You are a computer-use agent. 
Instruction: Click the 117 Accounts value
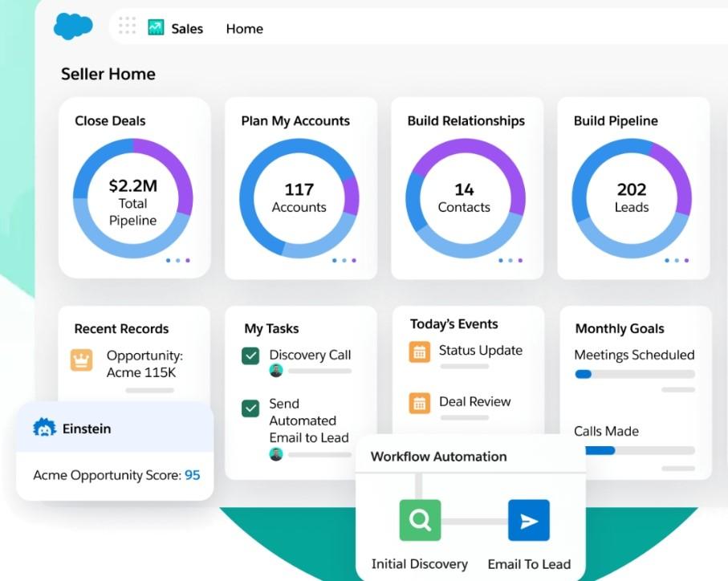pyautogui.click(x=299, y=197)
